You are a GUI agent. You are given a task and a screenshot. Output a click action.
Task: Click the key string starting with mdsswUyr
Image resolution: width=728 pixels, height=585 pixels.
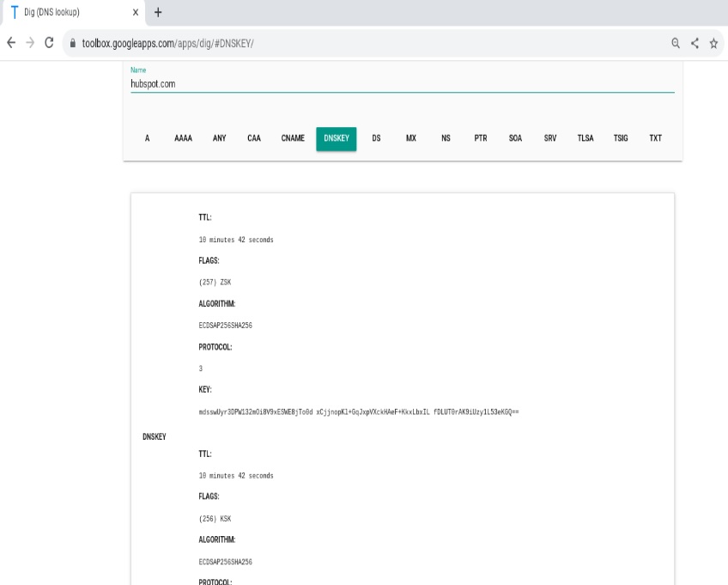(x=359, y=411)
